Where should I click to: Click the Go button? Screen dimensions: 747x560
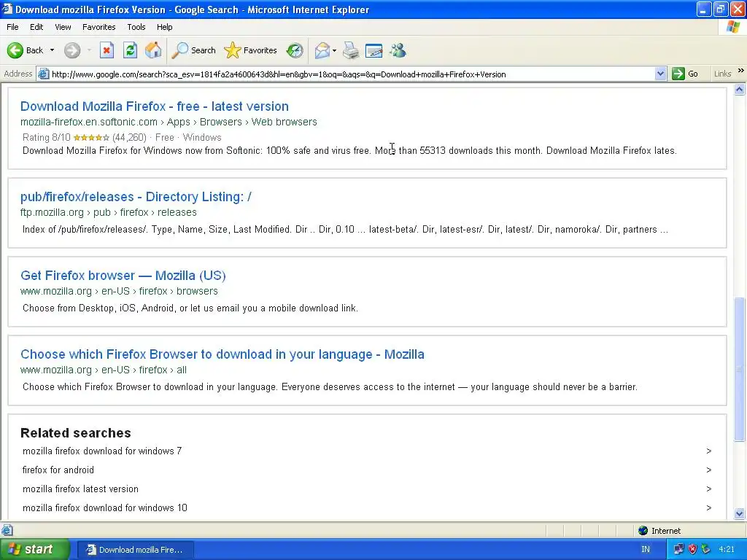[685, 74]
